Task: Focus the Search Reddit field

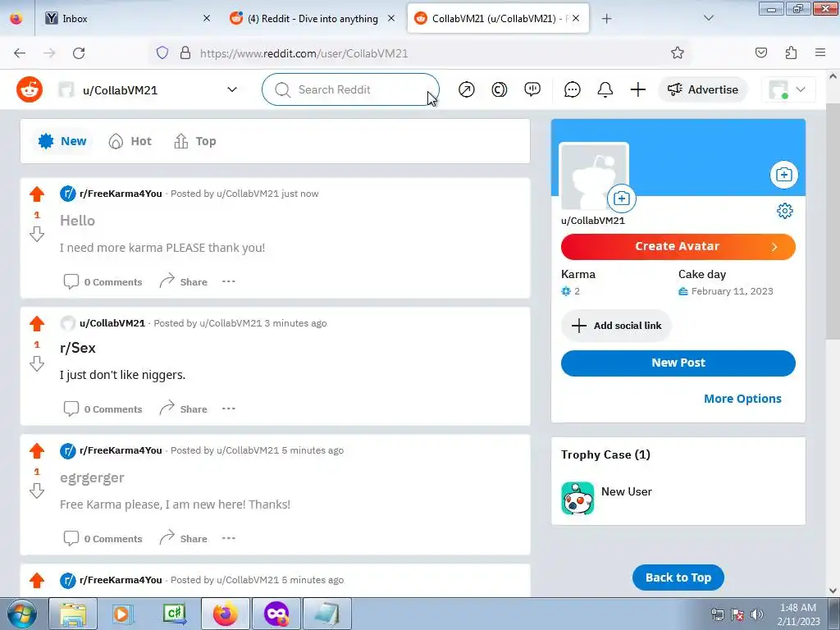Action: pyautogui.click(x=350, y=89)
